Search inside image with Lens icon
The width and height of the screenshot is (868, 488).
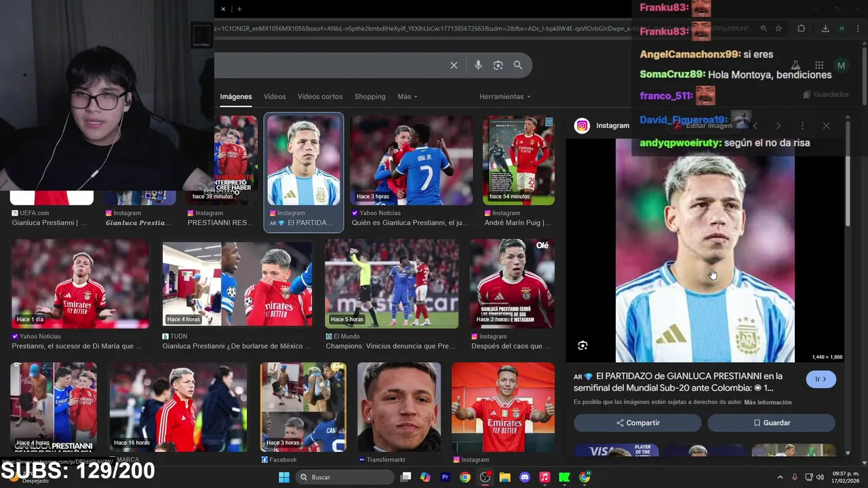[583, 346]
